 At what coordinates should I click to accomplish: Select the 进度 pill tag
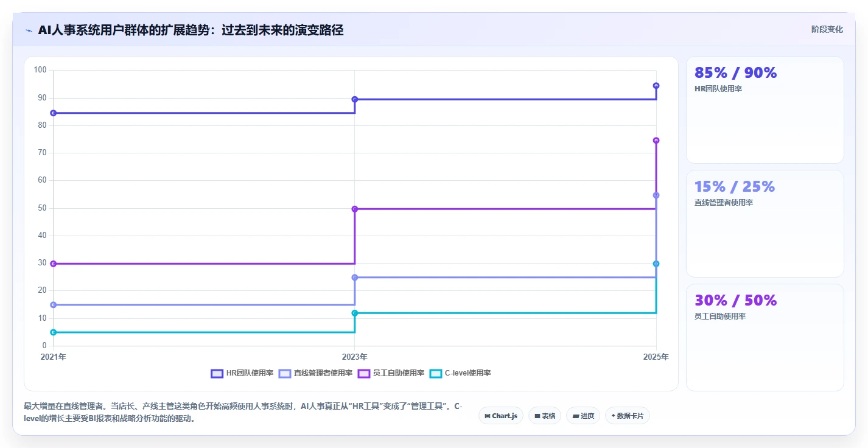pos(583,416)
